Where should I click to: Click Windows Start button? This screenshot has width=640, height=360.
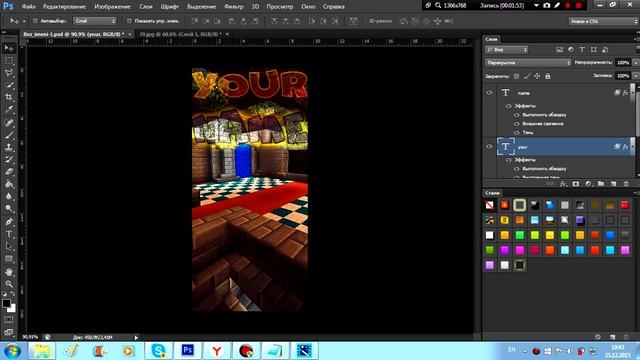tap(12, 351)
